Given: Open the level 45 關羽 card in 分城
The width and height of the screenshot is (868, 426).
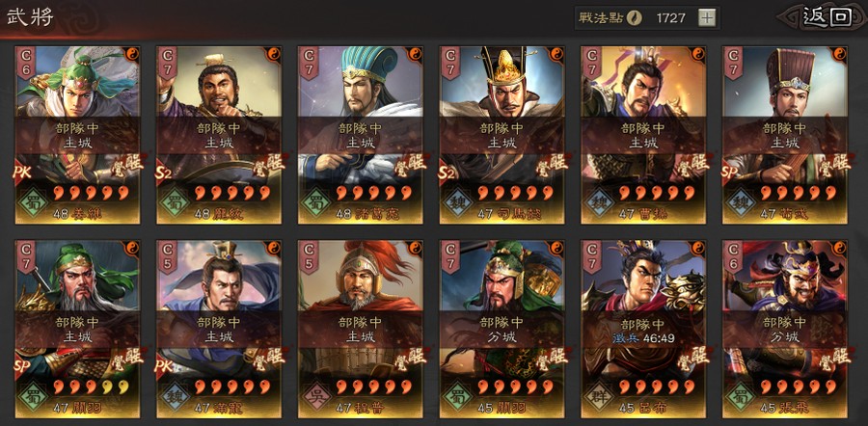Looking at the screenshot, I should pos(502,329).
